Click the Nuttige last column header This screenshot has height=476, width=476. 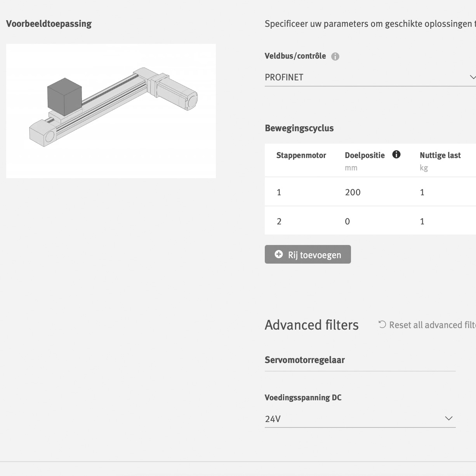pyautogui.click(x=440, y=155)
